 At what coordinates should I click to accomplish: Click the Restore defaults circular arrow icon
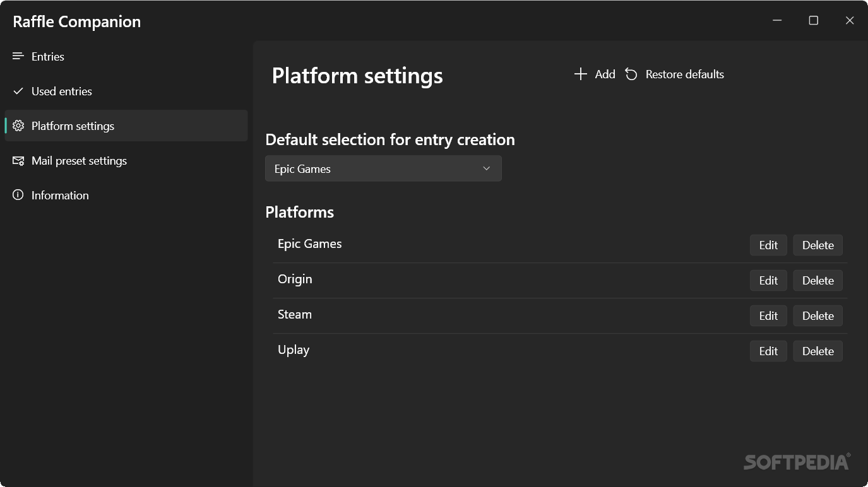click(x=631, y=74)
